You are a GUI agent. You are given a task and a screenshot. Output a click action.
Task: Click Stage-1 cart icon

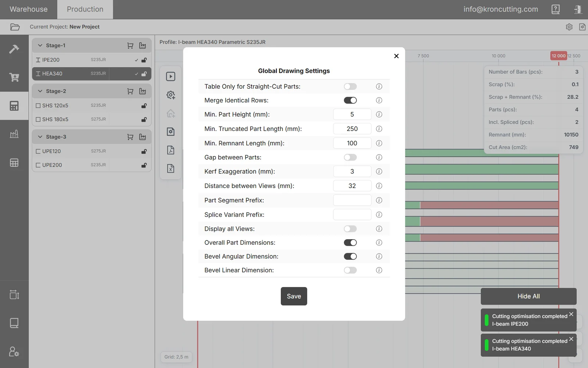(130, 46)
